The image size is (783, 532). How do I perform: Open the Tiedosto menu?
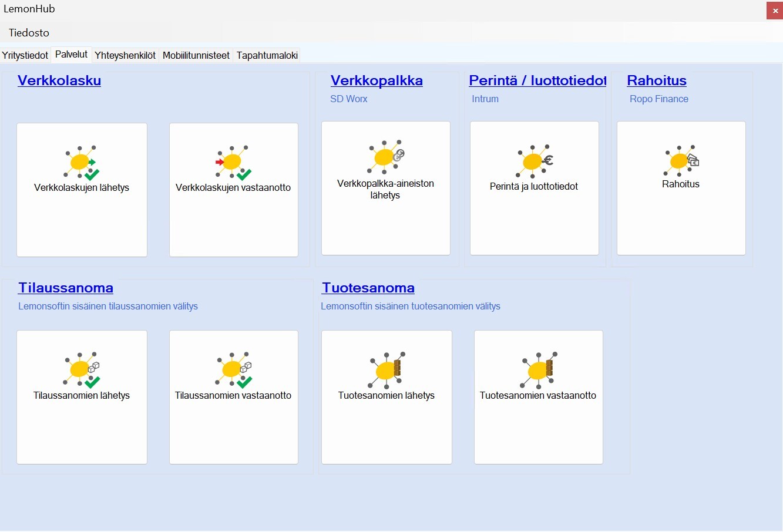(x=28, y=32)
